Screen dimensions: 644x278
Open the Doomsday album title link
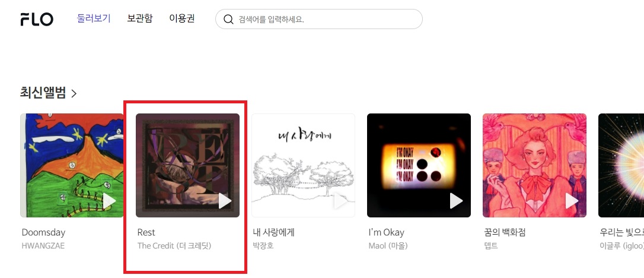coord(43,232)
